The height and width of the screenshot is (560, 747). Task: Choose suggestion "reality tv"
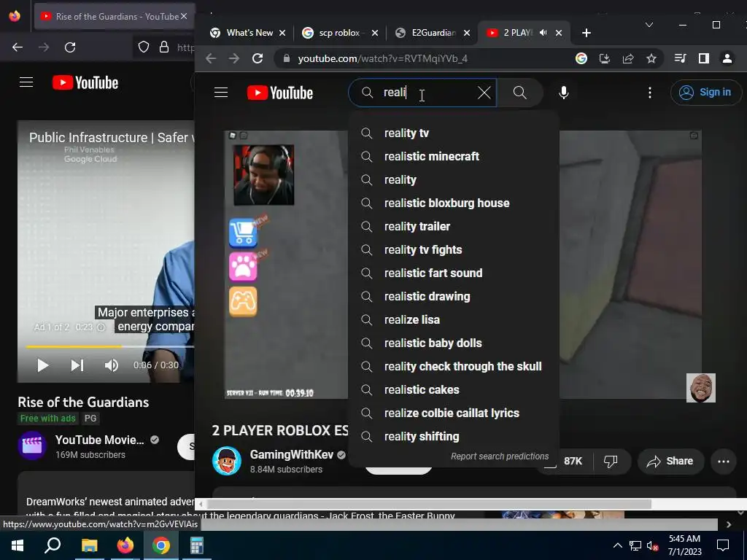pos(454,133)
